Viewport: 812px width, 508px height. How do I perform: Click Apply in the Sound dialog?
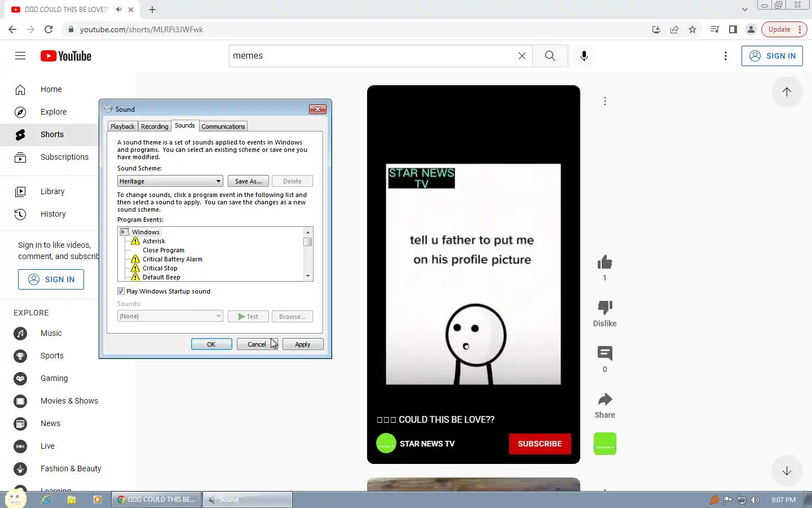[x=303, y=344]
